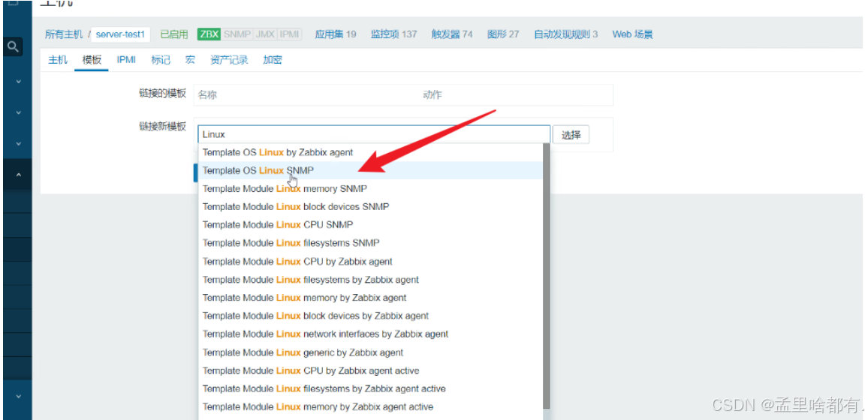Screen dimensions: 868x420
Task: Switch to the IPMI tab
Action: [x=126, y=60]
